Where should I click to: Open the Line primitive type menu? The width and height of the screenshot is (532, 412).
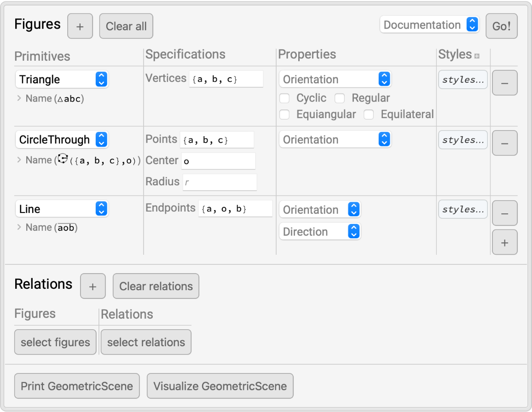tap(62, 209)
